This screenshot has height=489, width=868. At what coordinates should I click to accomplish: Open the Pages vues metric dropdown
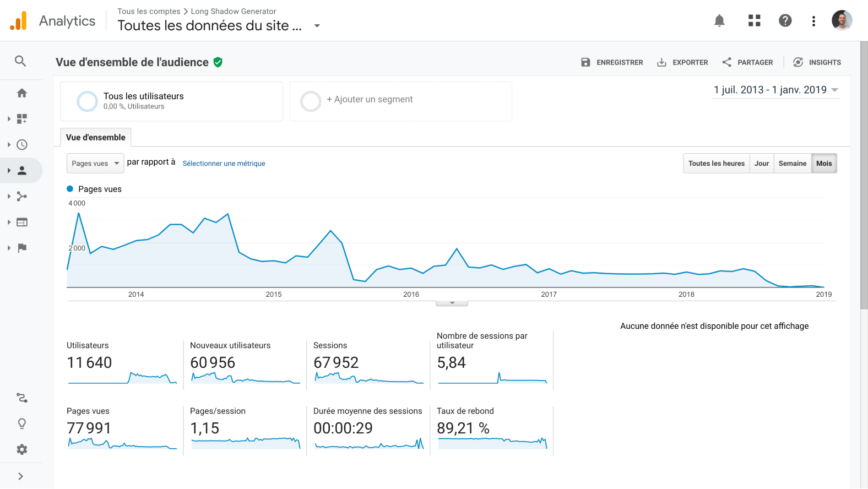[95, 164]
